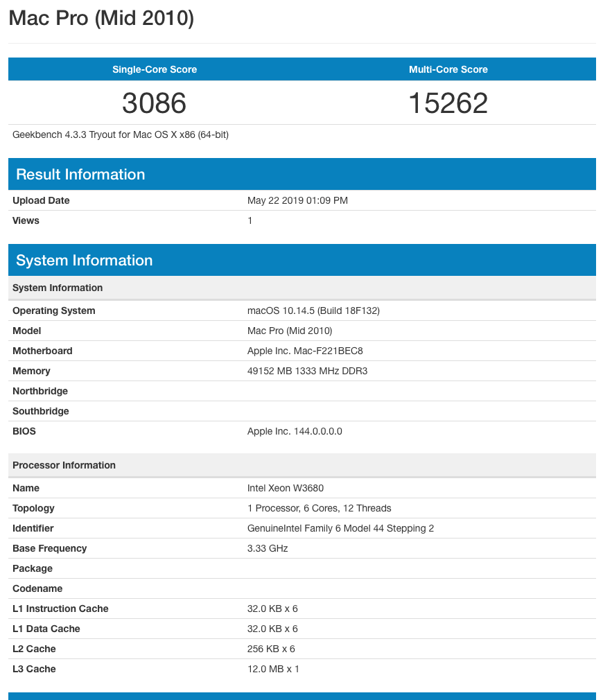The width and height of the screenshot is (603, 700).
Task: Select identifier GenuineIntel Family 6 Model 44
Action: click(340, 528)
